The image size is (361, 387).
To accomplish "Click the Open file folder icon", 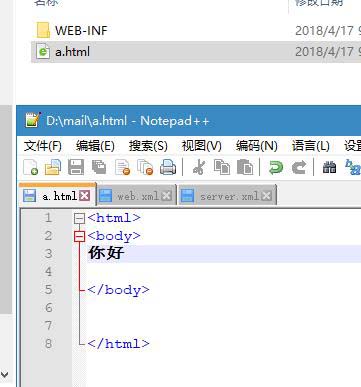I will 53,167.
